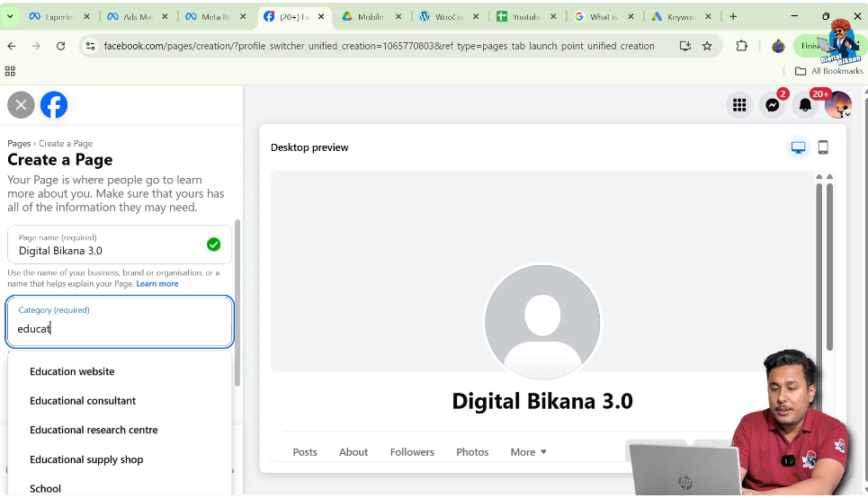The width and height of the screenshot is (868, 498).
Task: Close the page creation panel with X
Action: click(x=21, y=105)
